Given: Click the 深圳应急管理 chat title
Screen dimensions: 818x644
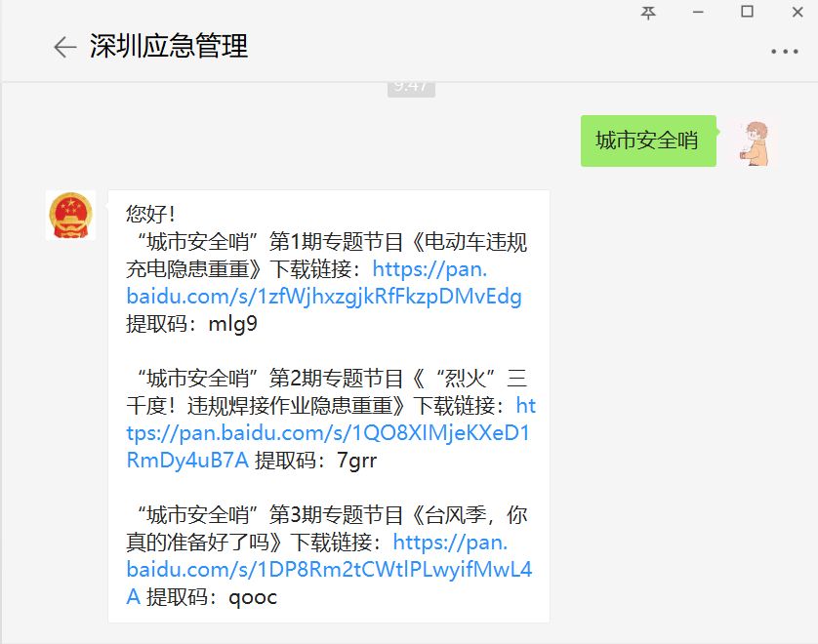Looking at the screenshot, I should [x=169, y=46].
